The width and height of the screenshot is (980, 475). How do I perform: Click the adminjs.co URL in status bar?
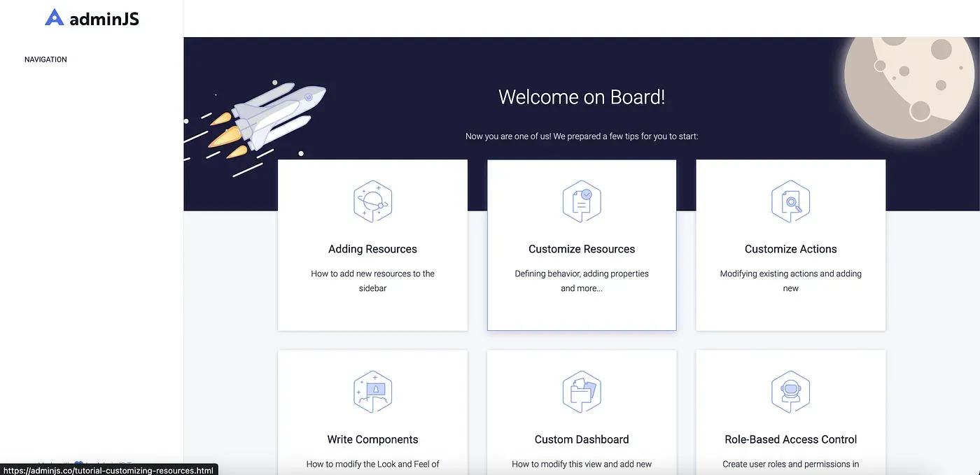pos(108,470)
